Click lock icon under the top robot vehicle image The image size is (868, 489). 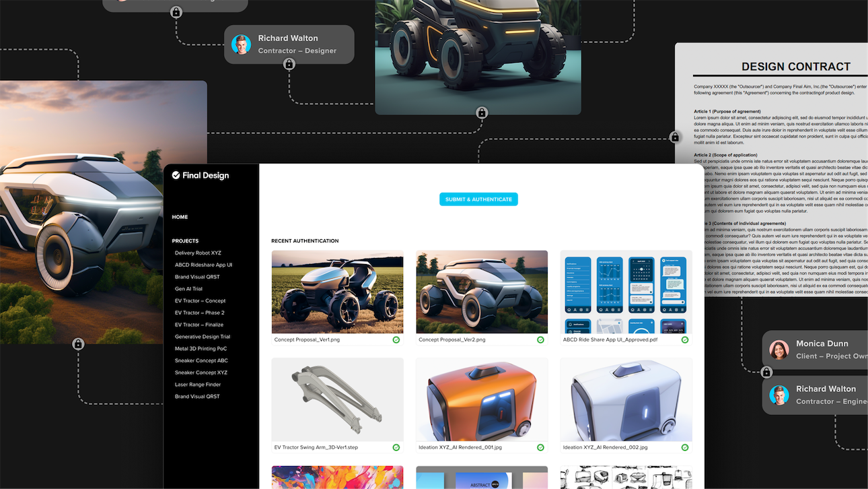coord(482,112)
